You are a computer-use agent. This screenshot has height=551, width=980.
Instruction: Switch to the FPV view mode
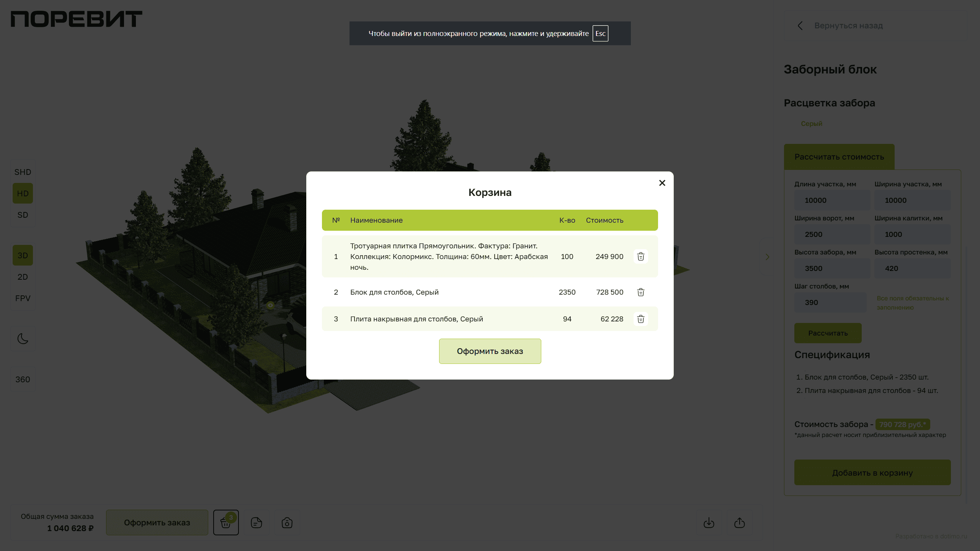[x=23, y=298]
